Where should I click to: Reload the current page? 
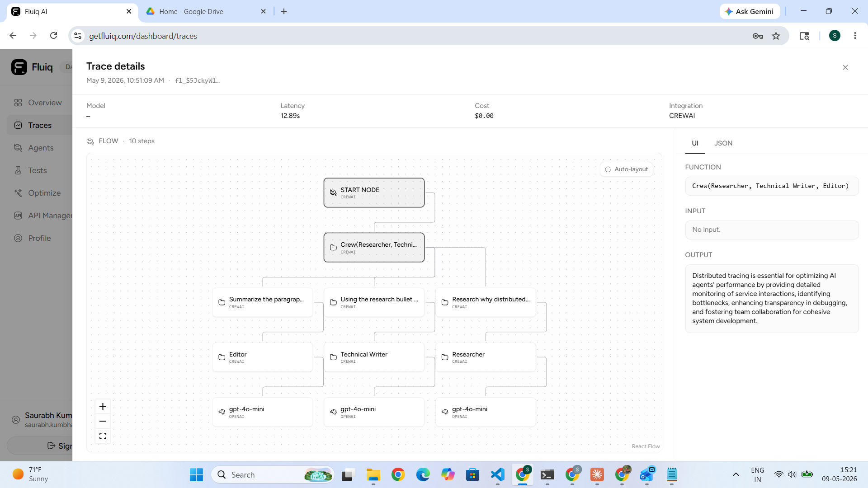[53, 36]
